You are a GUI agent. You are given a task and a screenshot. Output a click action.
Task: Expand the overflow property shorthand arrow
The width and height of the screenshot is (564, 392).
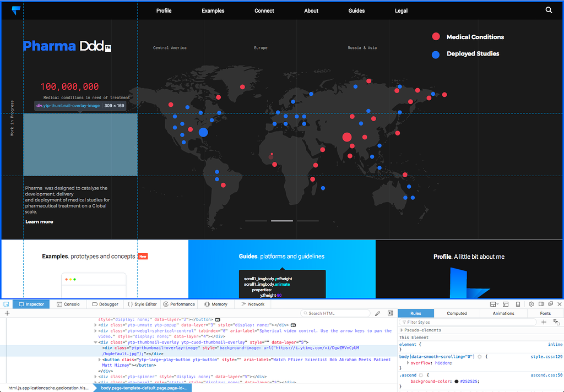[408, 363]
